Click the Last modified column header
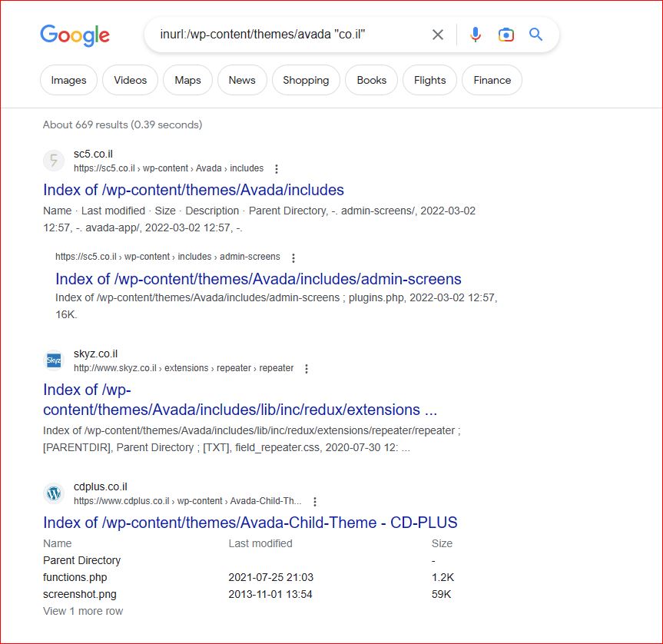Image resolution: width=663 pixels, height=644 pixels. [x=260, y=543]
